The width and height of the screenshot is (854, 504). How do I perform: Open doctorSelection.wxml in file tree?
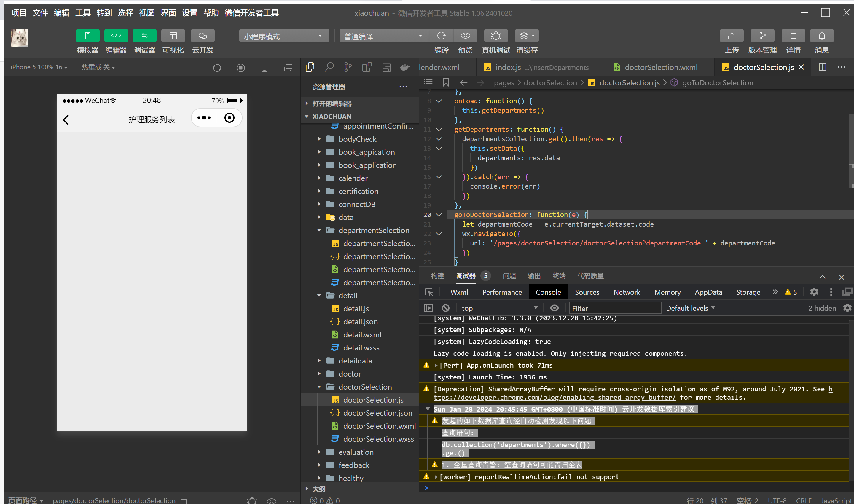(379, 426)
